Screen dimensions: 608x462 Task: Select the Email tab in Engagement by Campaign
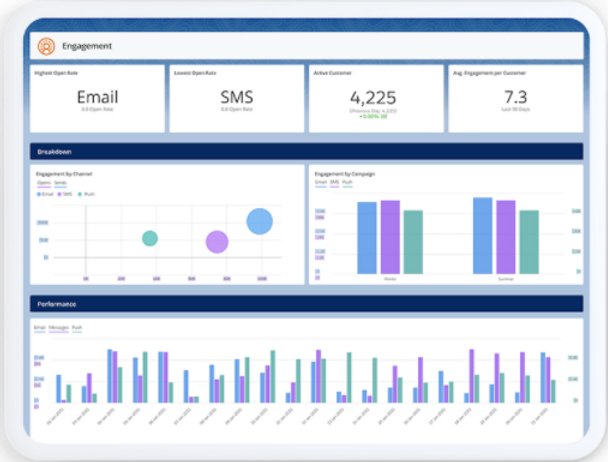point(321,183)
